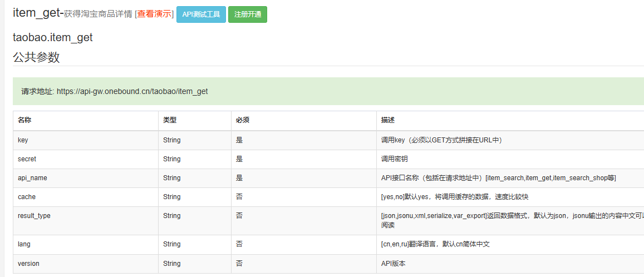Click the 是 value in api_name row

tap(239, 177)
